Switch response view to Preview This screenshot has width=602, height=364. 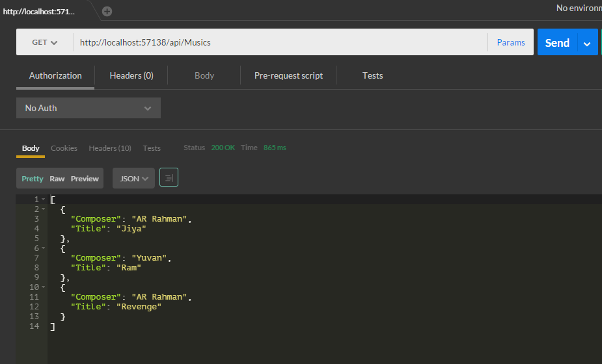(85, 179)
